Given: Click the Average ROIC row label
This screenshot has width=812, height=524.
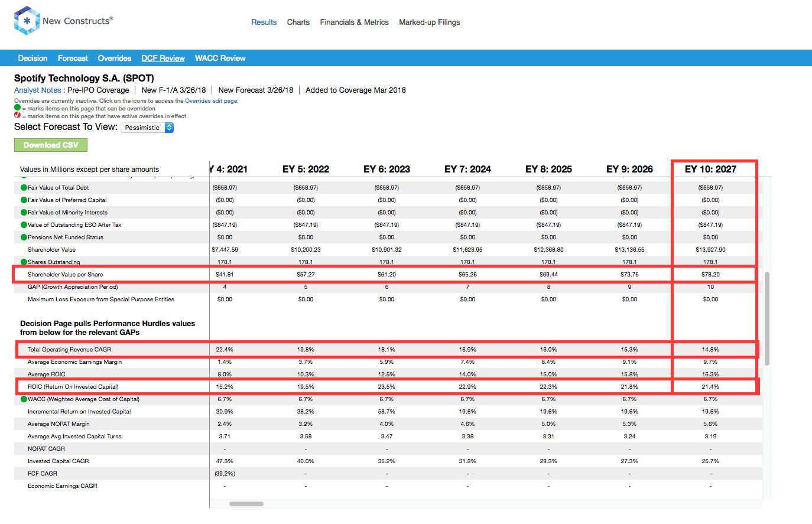Looking at the screenshot, I should 46,374.
